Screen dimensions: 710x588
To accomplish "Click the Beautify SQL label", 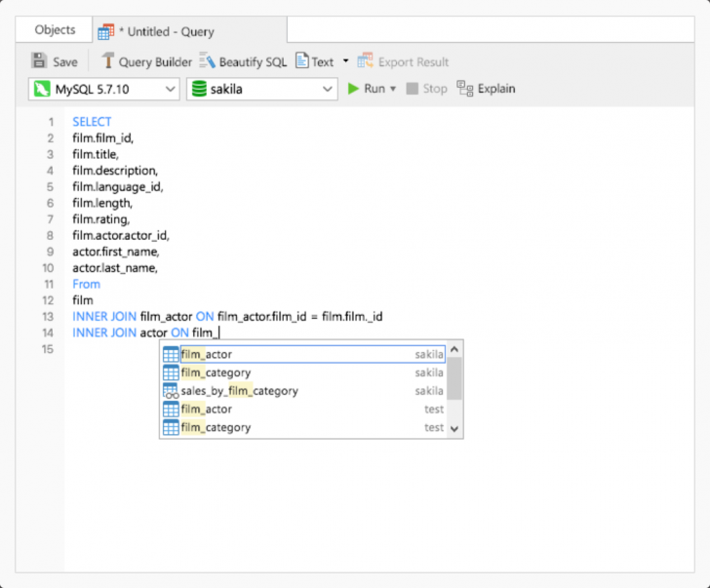I will click(x=253, y=62).
